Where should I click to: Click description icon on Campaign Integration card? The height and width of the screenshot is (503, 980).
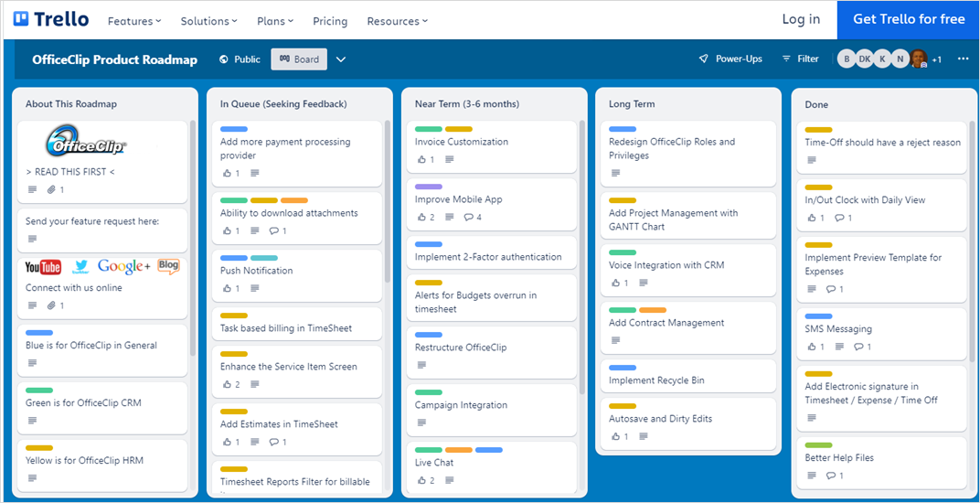(x=421, y=423)
